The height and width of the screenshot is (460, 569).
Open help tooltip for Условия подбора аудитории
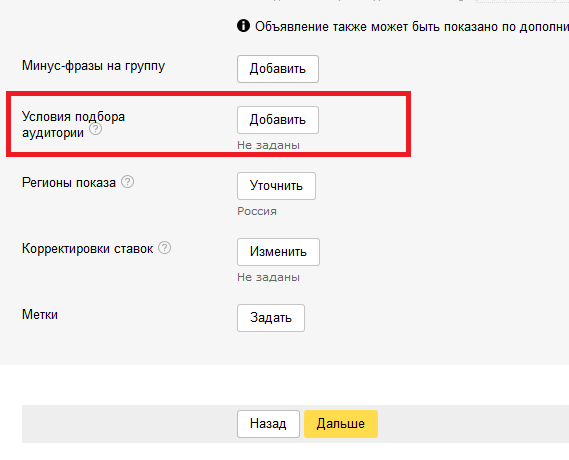(95, 129)
